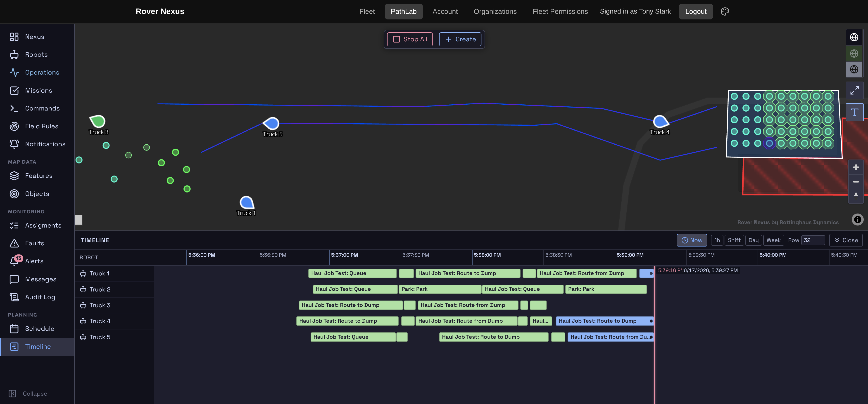868x404 pixels.
Task: Select Timeline in the sidebar
Action: coord(37,347)
